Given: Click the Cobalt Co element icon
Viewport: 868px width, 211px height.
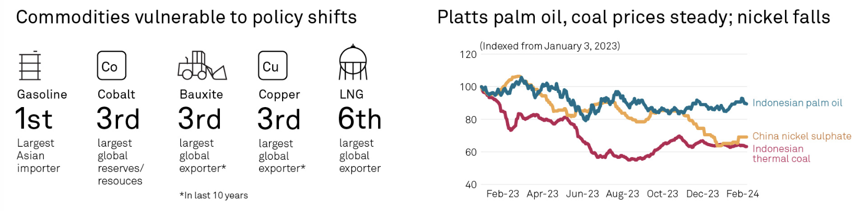Looking at the screenshot, I should click(111, 65).
